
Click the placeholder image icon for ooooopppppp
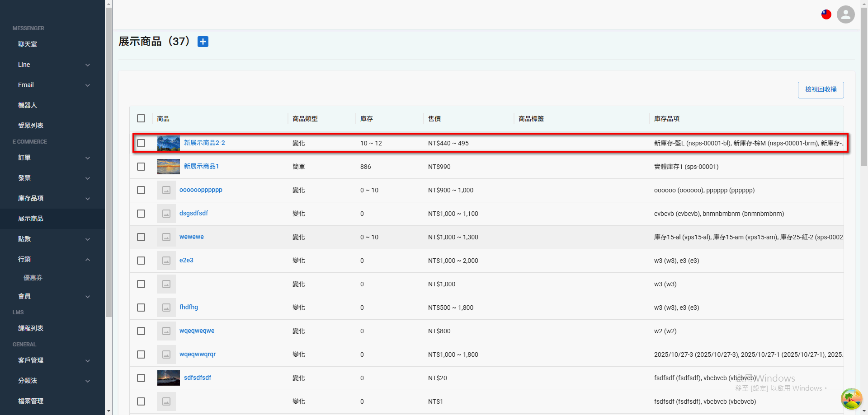coord(166,190)
